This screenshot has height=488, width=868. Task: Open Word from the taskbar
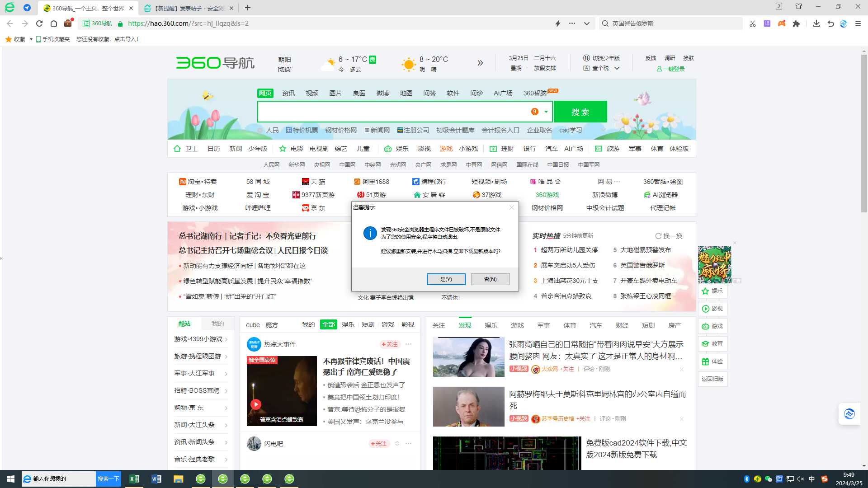tap(156, 479)
